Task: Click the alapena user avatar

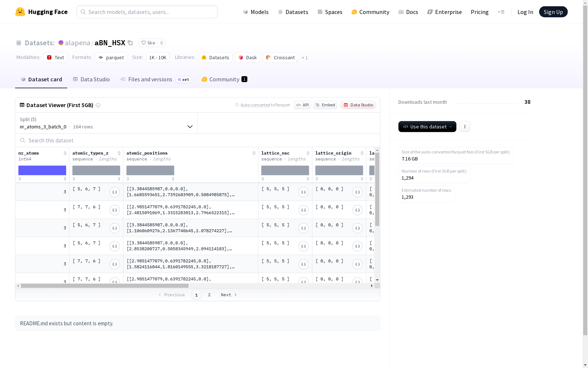Action: point(61,43)
